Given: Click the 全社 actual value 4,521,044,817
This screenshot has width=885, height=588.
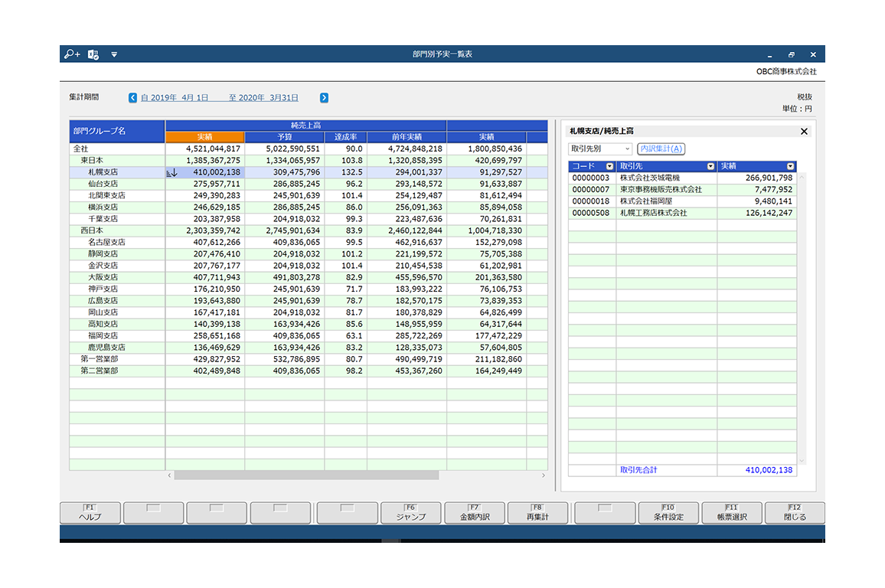Looking at the screenshot, I should point(213,149).
